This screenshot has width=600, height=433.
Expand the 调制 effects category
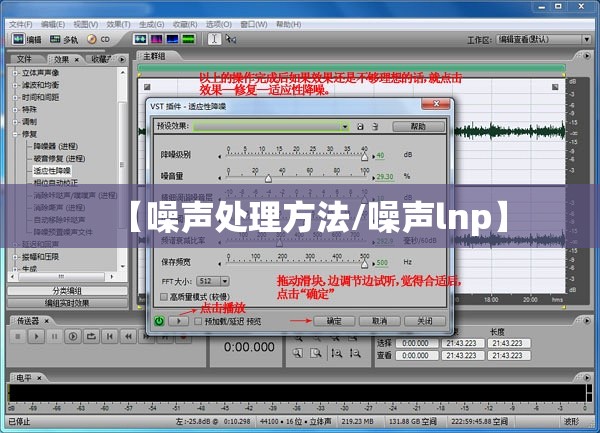pos(15,122)
